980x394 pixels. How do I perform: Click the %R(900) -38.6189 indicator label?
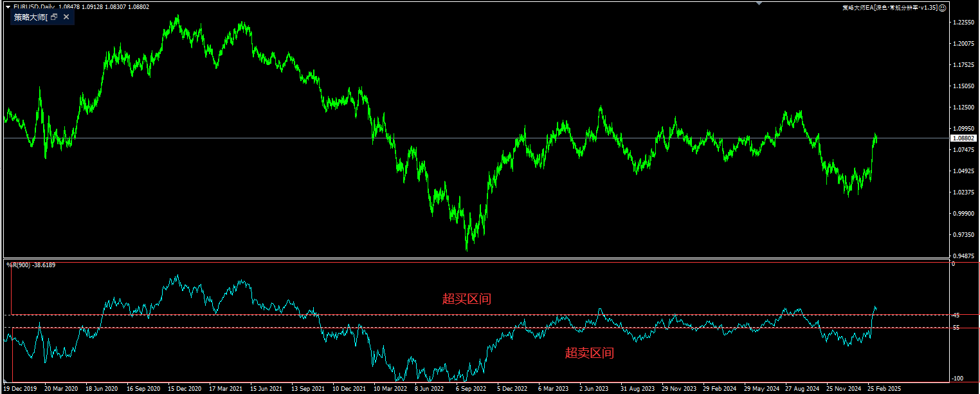[x=31, y=265]
